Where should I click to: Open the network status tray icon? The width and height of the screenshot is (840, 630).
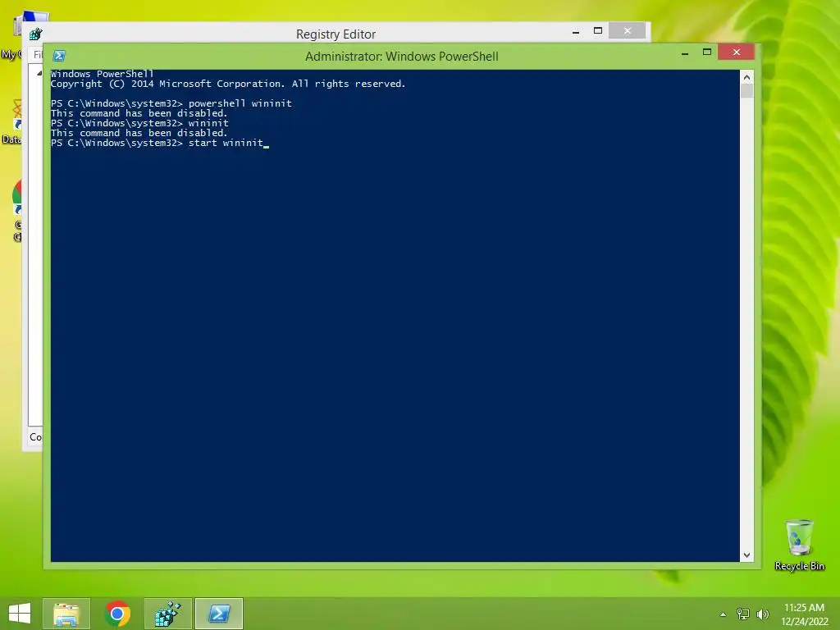(743, 614)
